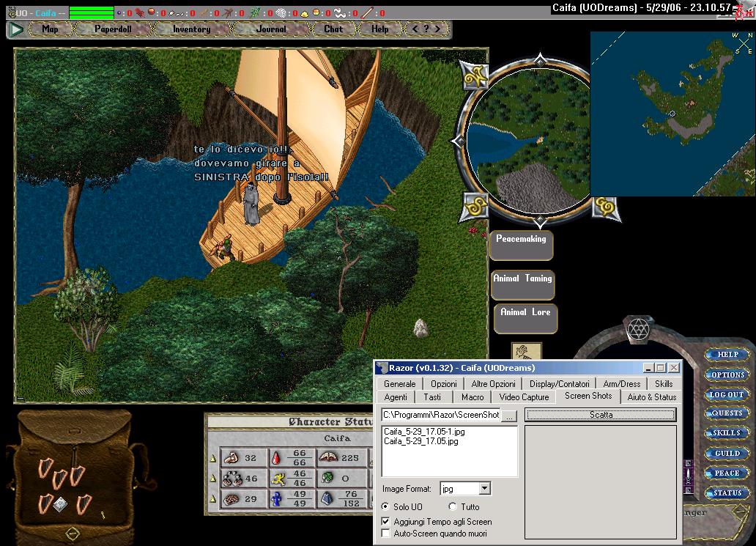Image resolution: width=756 pixels, height=546 pixels.
Task: Click the dexterity icon beside value 46
Action: [x=232, y=478]
